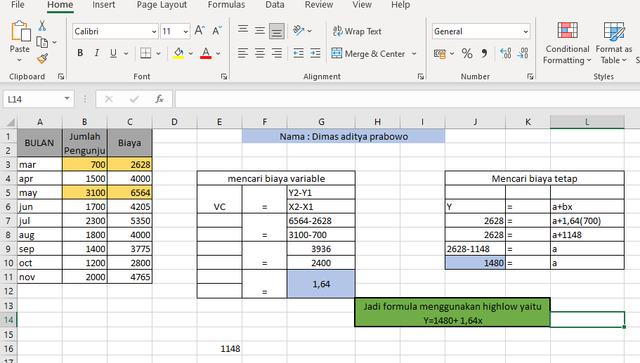
Task: Click the Merge & Center button
Action: 368,53
